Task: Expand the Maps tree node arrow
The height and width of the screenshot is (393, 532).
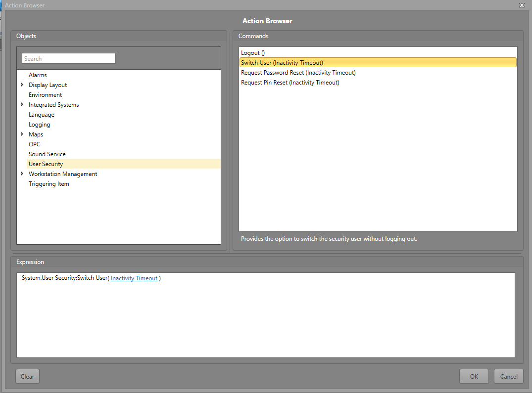Action: (x=22, y=134)
